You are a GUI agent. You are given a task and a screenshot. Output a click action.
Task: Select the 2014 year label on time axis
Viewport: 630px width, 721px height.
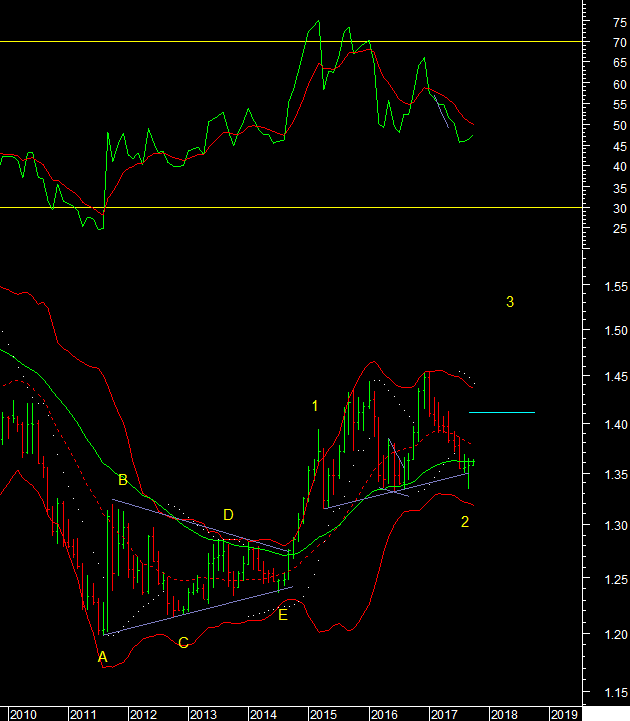(263, 715)
